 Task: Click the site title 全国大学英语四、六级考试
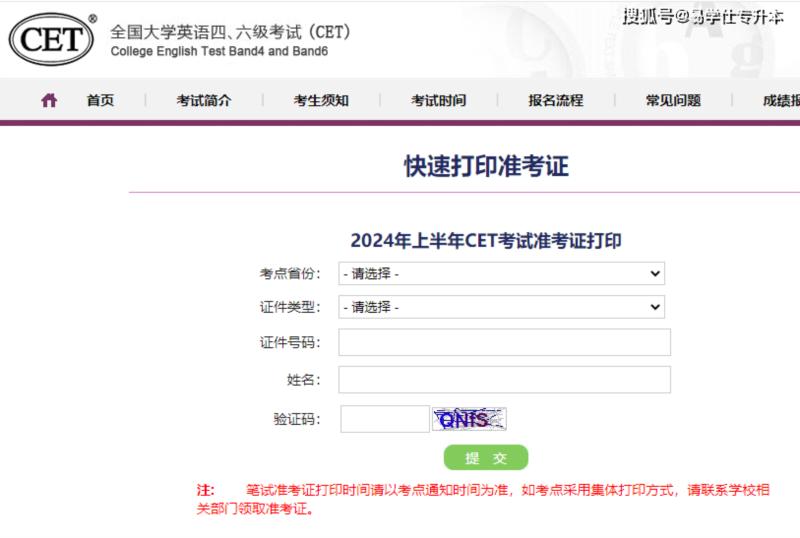[230, 32]
